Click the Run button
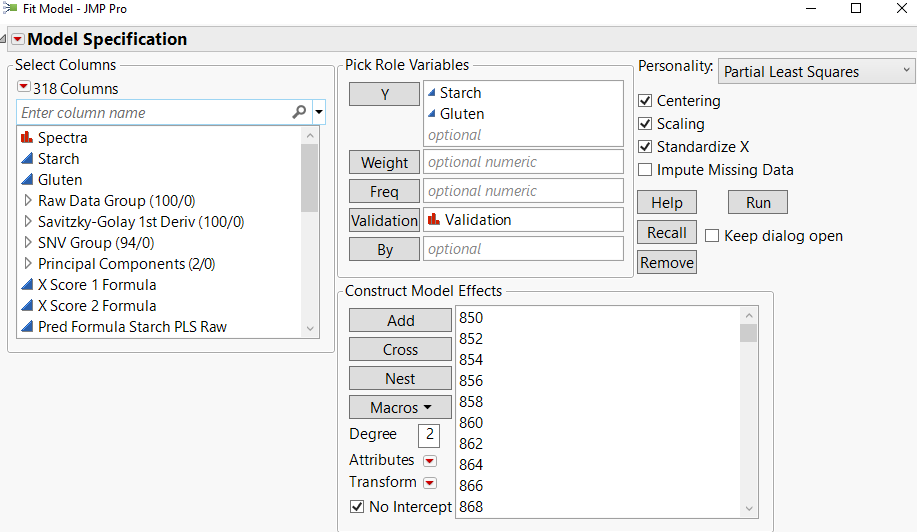 [x=758, y=203]
